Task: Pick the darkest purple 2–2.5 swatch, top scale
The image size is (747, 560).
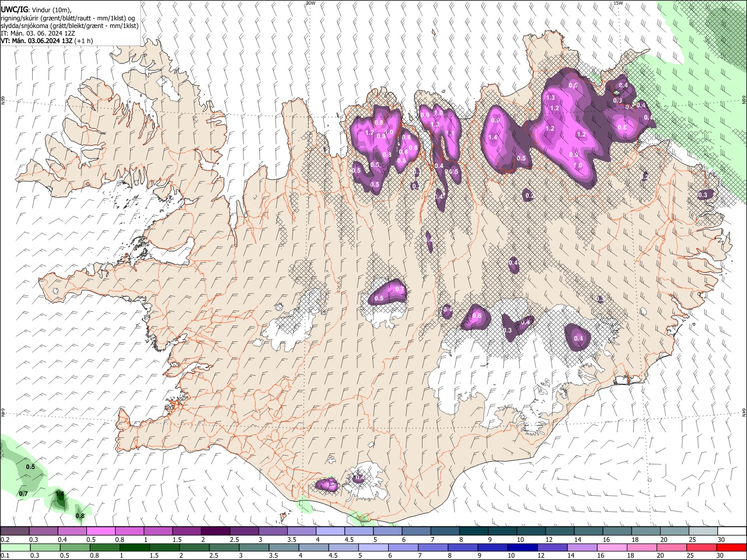Action: coord(215,531)
